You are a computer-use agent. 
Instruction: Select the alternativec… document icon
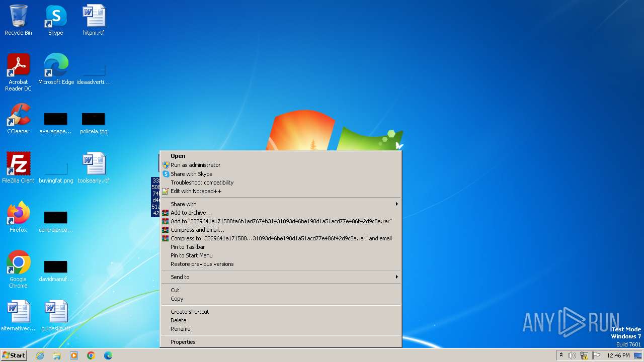click(18, 316)
